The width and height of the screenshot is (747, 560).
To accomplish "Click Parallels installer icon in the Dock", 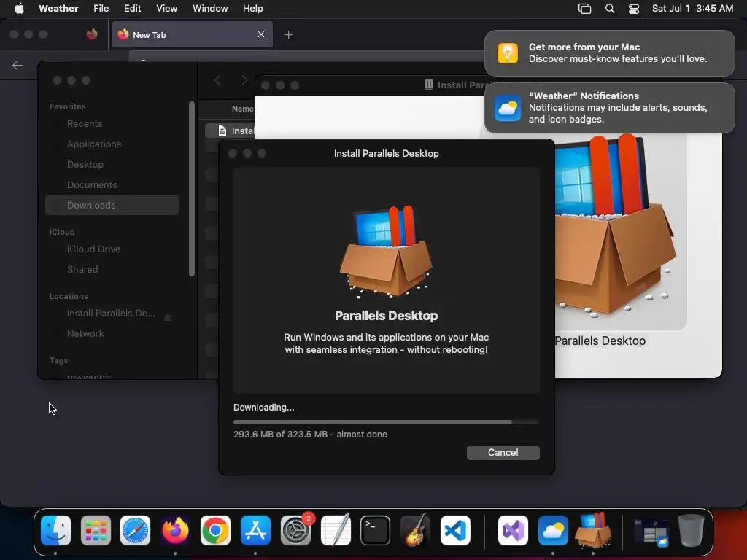I will 593,531.
